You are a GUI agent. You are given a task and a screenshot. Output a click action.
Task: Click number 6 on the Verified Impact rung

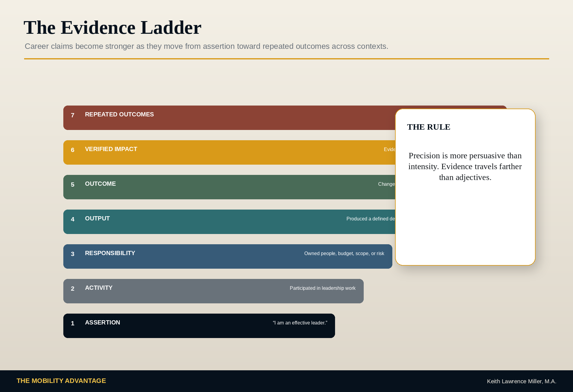coord(72,150)
